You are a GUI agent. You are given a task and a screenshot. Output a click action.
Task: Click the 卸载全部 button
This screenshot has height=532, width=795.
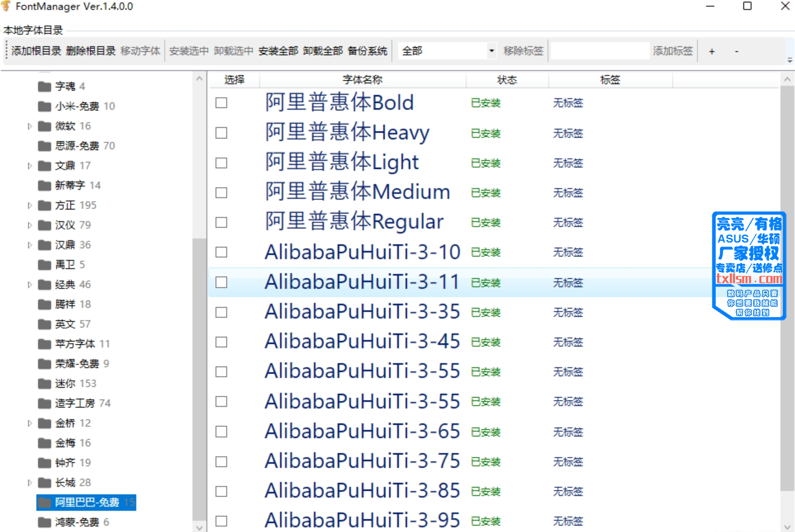tap(323, 51)
